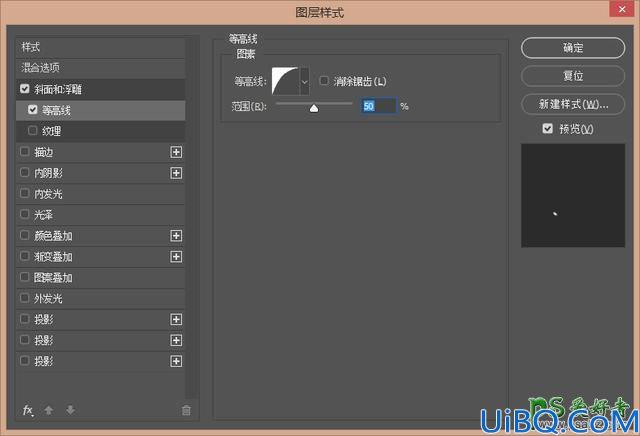Uncheck the 斜面和浮雕 checkbox
This screenshot has width=640, height=436.
coord(24,89)
